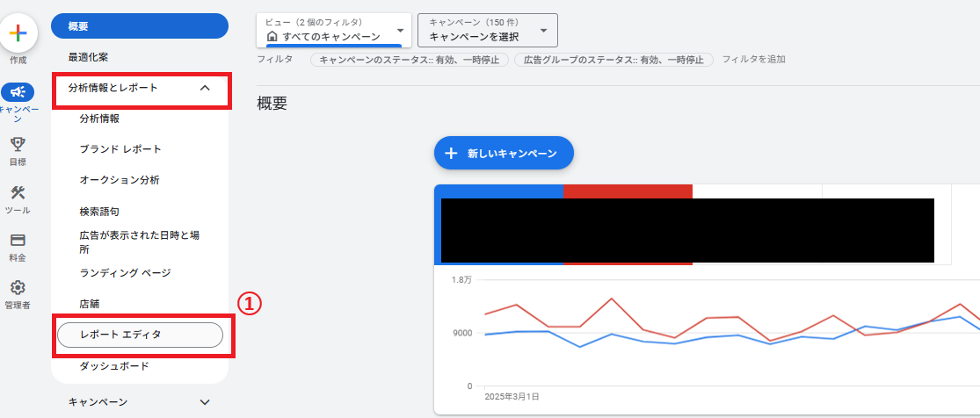This screenshot has width=980, height=418.
Task: Click the 9000 axis value
Action: [x=462, y=333]
